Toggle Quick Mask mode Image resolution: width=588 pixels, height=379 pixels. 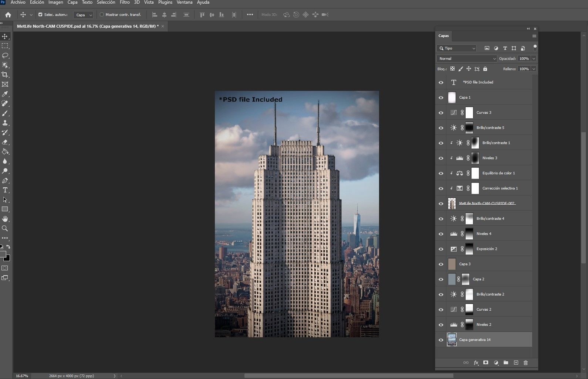[x=5, y=268]
